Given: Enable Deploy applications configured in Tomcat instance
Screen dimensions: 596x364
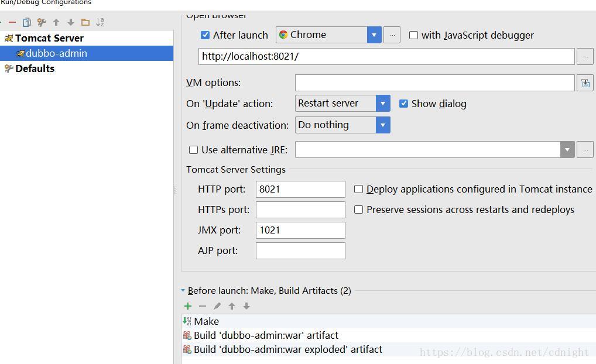Looking at the screenshot, I should click(358, 189).
